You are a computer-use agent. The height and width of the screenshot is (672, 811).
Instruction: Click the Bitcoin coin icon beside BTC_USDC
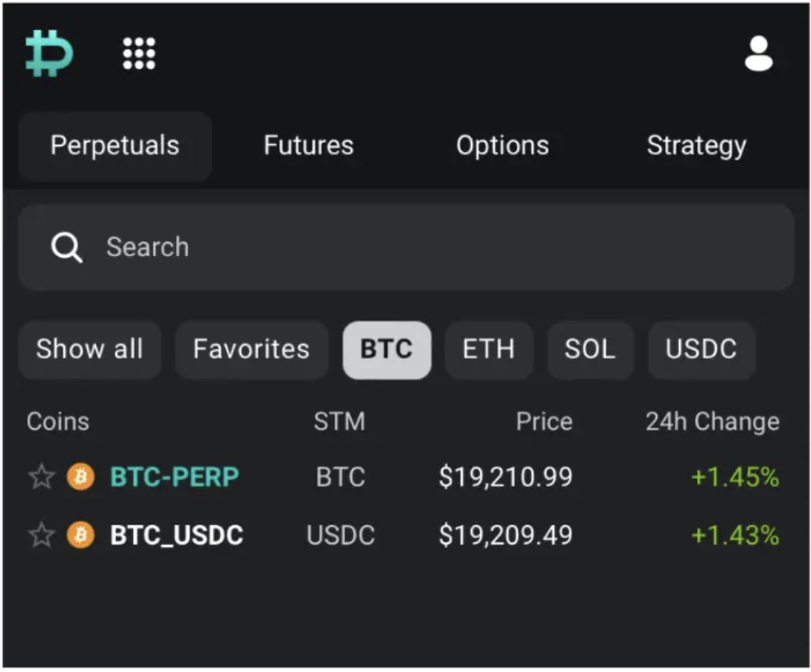[x=80, y=534]
